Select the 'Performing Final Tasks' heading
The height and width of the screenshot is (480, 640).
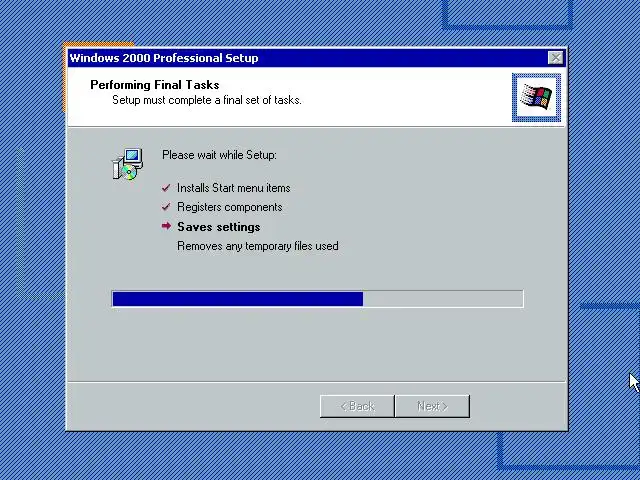155,84
